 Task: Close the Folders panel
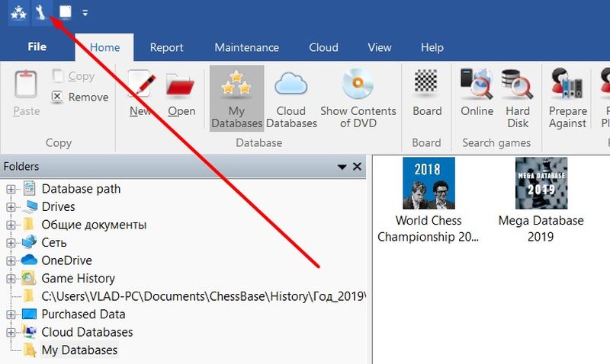(356, 167)
